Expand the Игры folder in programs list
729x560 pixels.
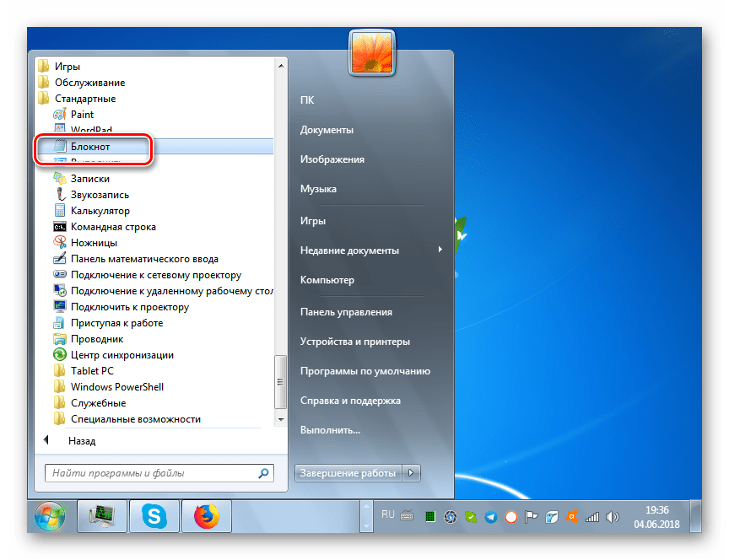coord(60,67)
